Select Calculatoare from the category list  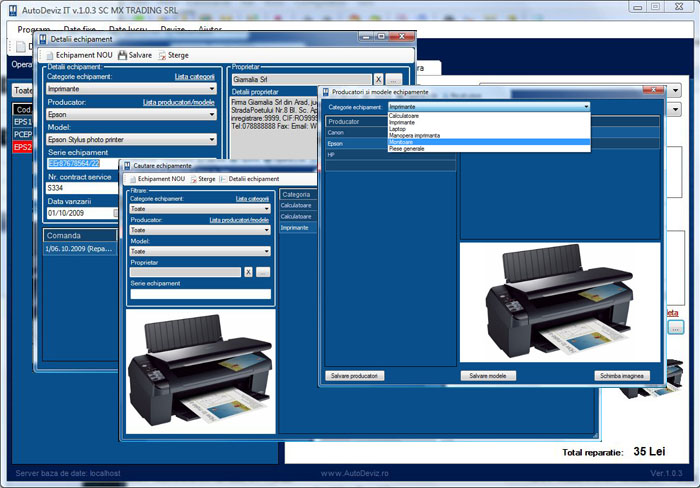(489, 116)
